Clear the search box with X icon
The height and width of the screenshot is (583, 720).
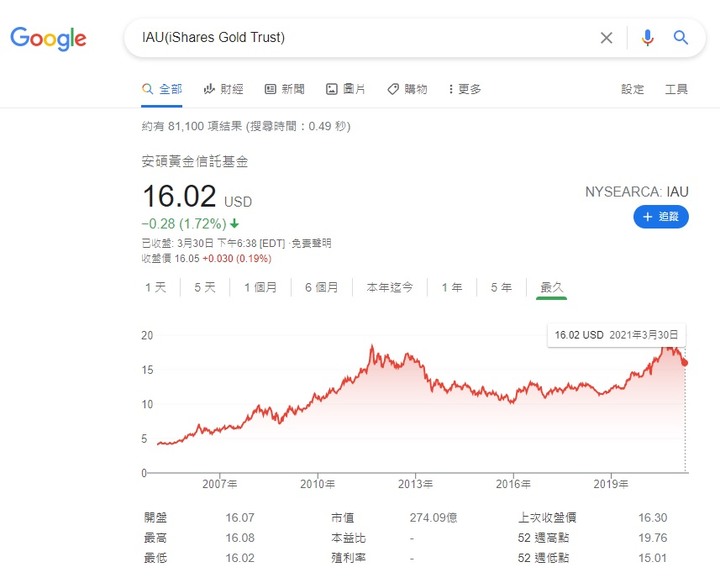(x=606, y=38)
